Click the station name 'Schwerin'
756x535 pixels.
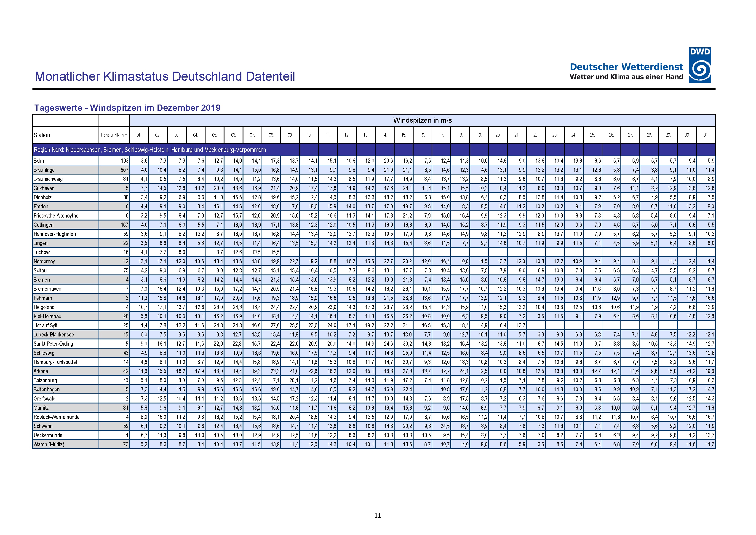pos(43,426)
